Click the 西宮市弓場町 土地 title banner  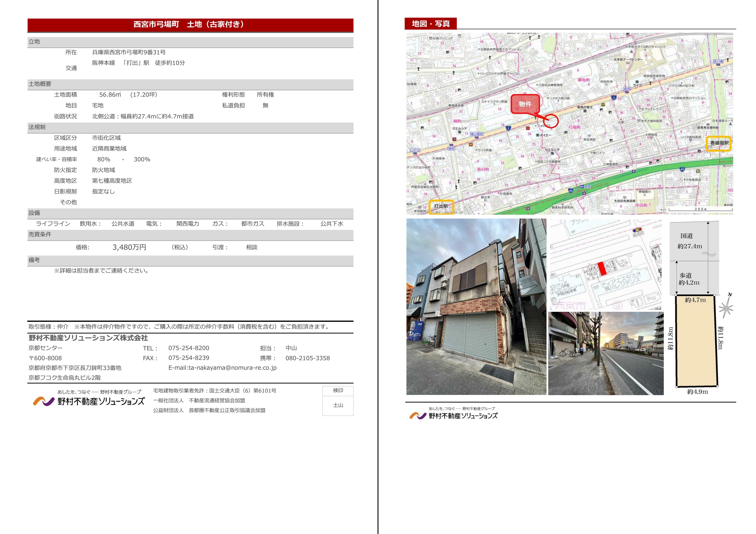pos(190,25)
